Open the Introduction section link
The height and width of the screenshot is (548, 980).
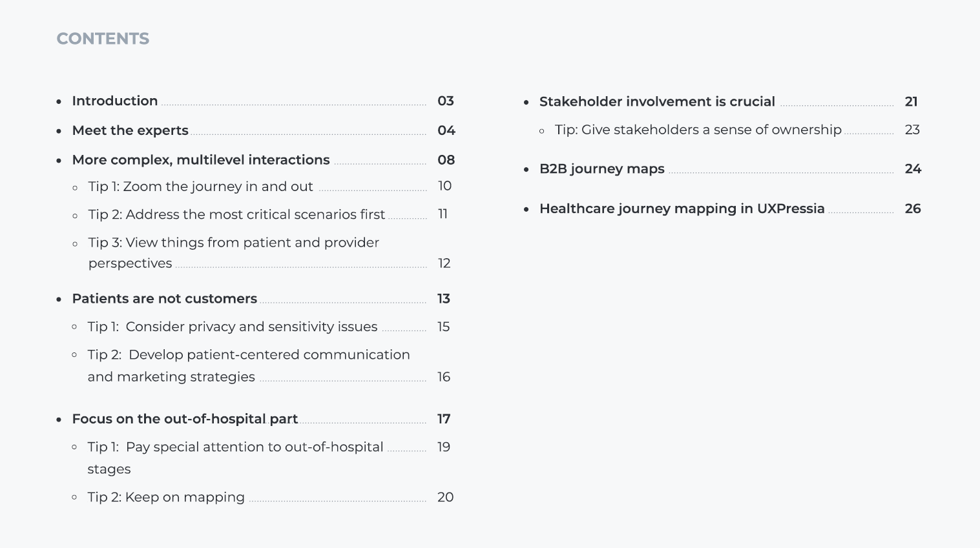pyautogui.click(x=115, y=101)
